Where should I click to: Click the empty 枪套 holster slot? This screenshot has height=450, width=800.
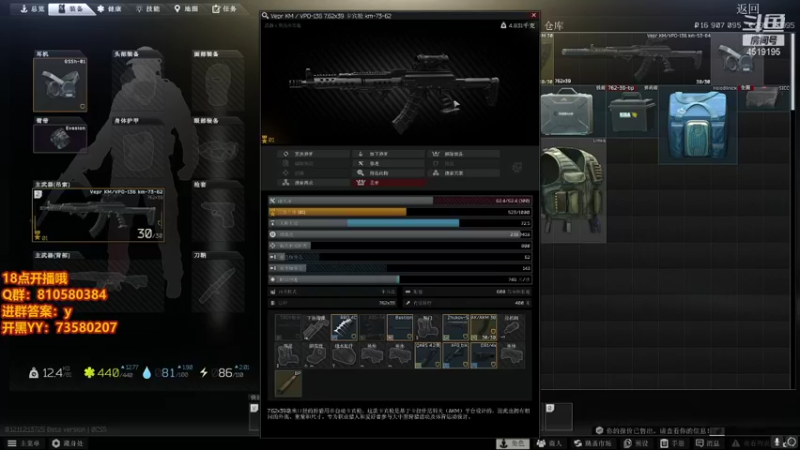218,214
